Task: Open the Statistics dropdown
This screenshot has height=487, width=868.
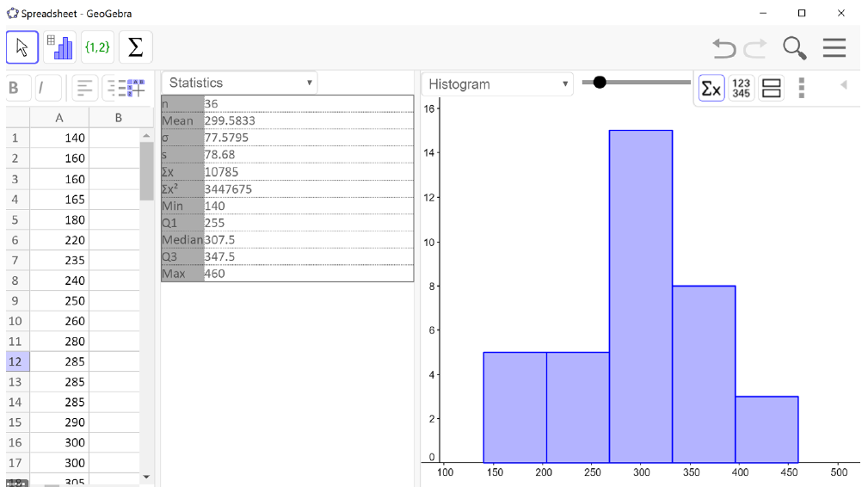Action: pos(240,83)
